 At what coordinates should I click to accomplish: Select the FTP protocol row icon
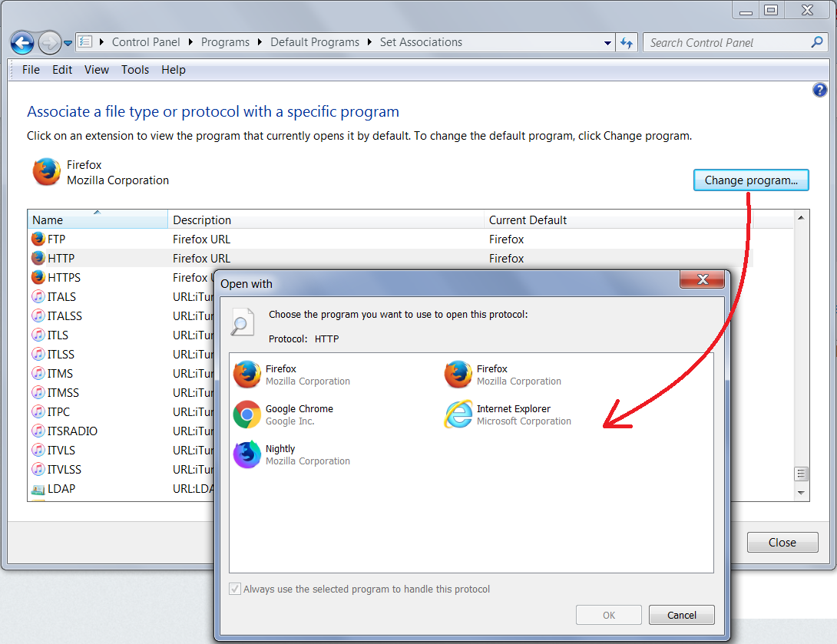[x=38, y=239]
